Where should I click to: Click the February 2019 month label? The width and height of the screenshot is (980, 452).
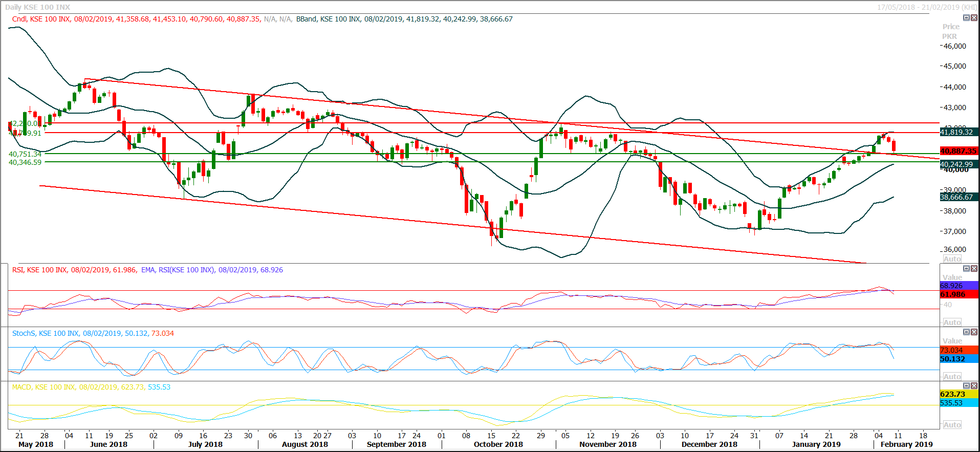pyautogui.click(x=907, y=444)
